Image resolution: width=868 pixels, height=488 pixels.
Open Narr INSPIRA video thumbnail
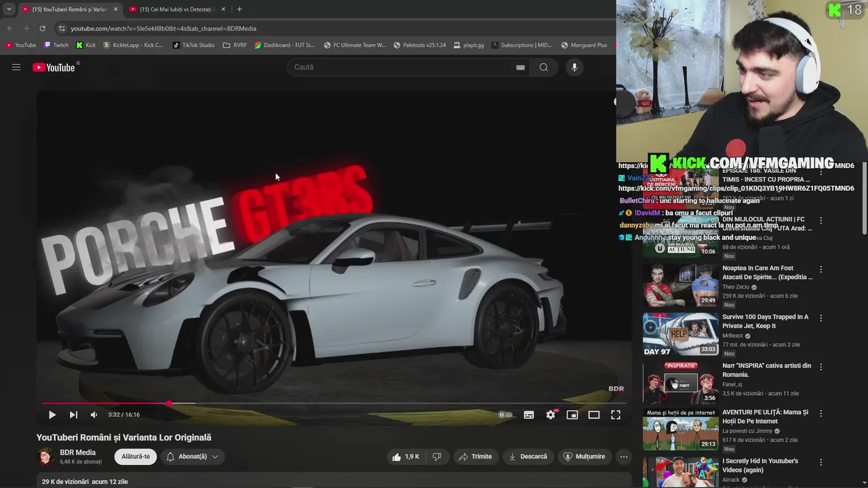680,383
